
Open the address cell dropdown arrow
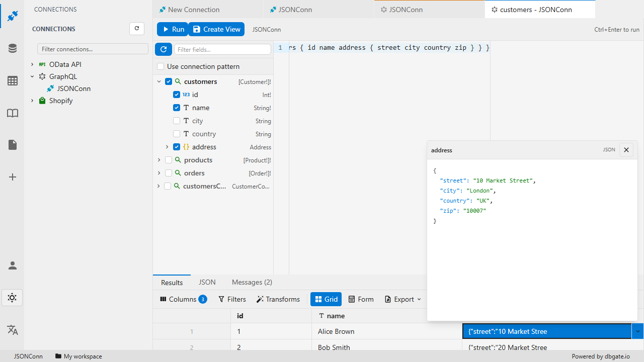point(638,331)
